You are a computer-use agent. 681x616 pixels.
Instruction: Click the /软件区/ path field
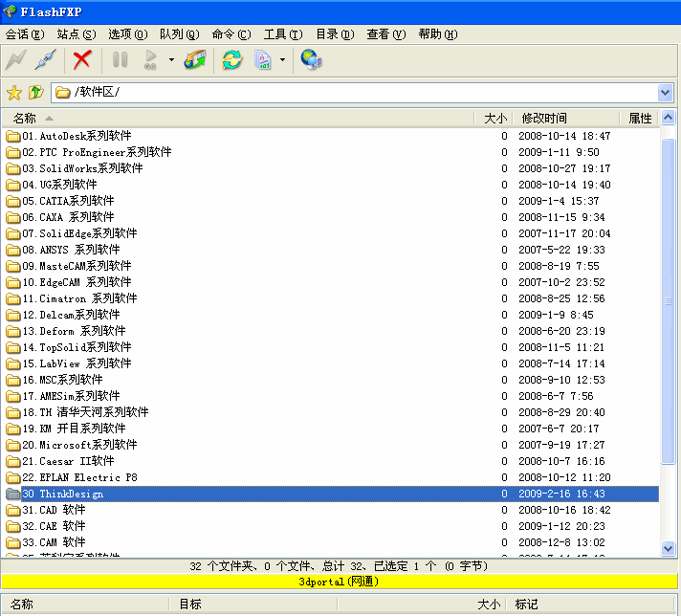pos(354,92)
